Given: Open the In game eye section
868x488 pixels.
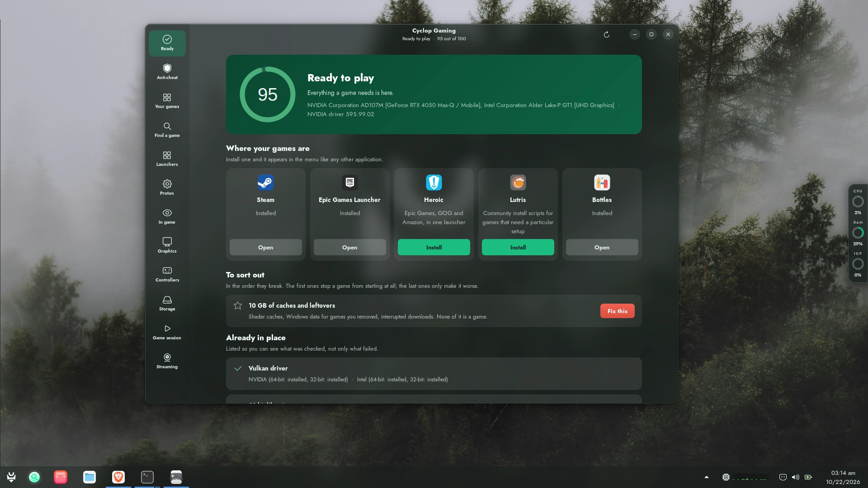Looking at the screenshot, I should click(167, 216).
